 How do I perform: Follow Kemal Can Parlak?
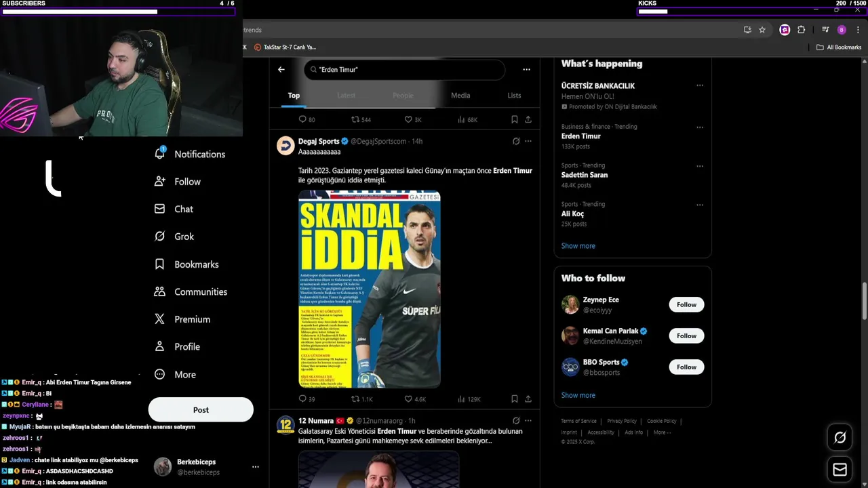(x=686, y=335)
